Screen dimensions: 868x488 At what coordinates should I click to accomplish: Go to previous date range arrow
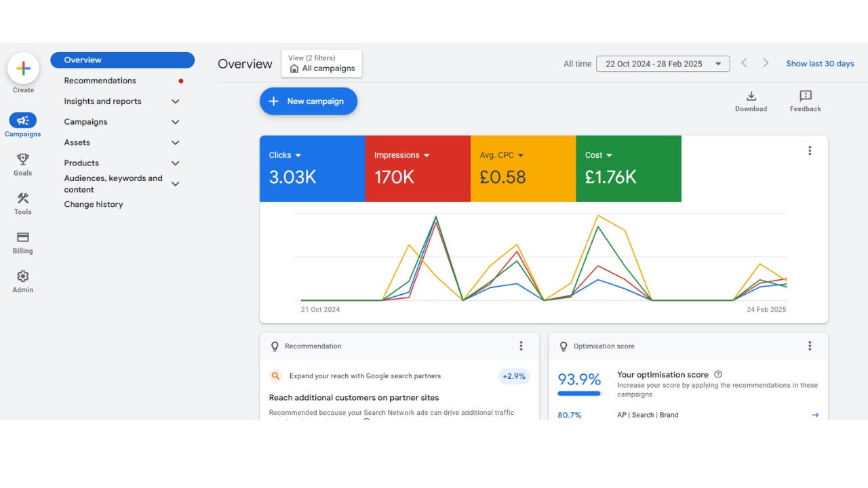(x=744, y=63)
